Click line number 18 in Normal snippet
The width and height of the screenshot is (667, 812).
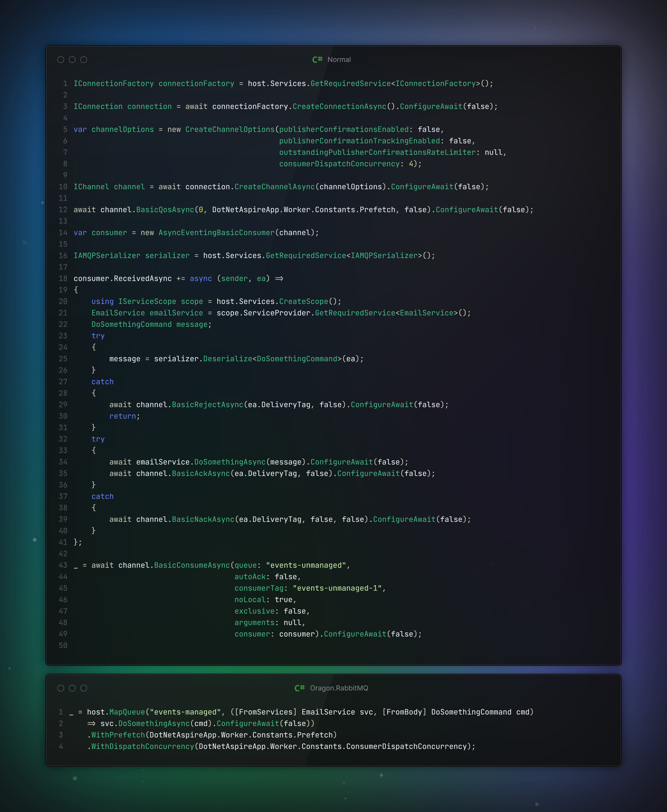coord(63,278)
